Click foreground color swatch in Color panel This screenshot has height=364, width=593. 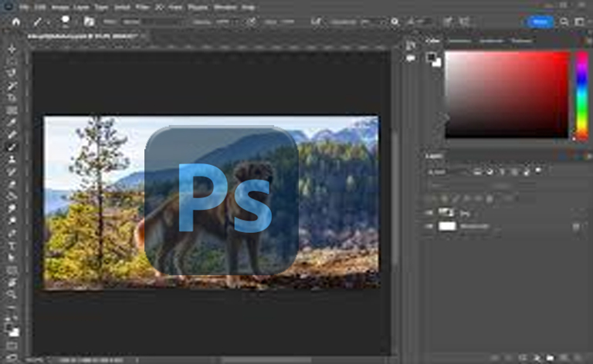(431, 57)
